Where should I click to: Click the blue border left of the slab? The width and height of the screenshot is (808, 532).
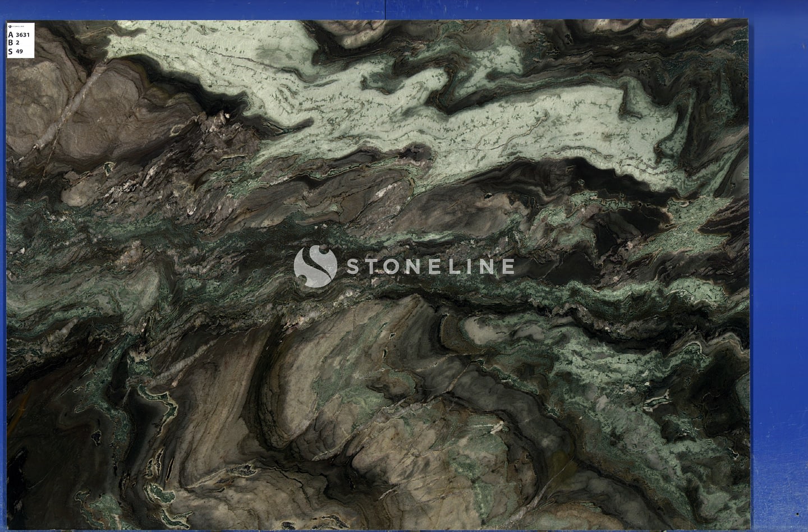point(3,281)
